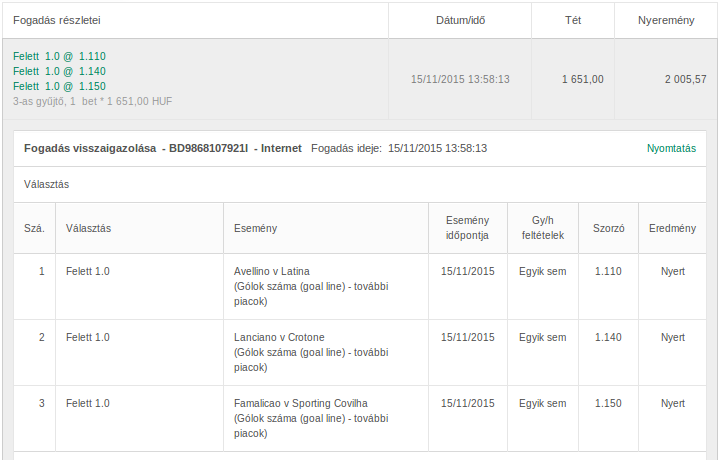
Task: Select the Lanciano v Crotone event
Action: click(x=279, y=337)
